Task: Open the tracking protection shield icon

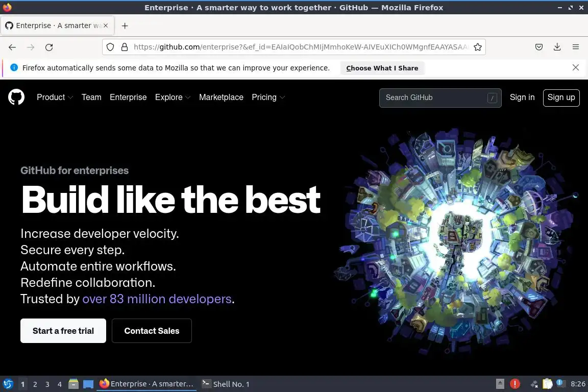Action: tap(110, 47)
